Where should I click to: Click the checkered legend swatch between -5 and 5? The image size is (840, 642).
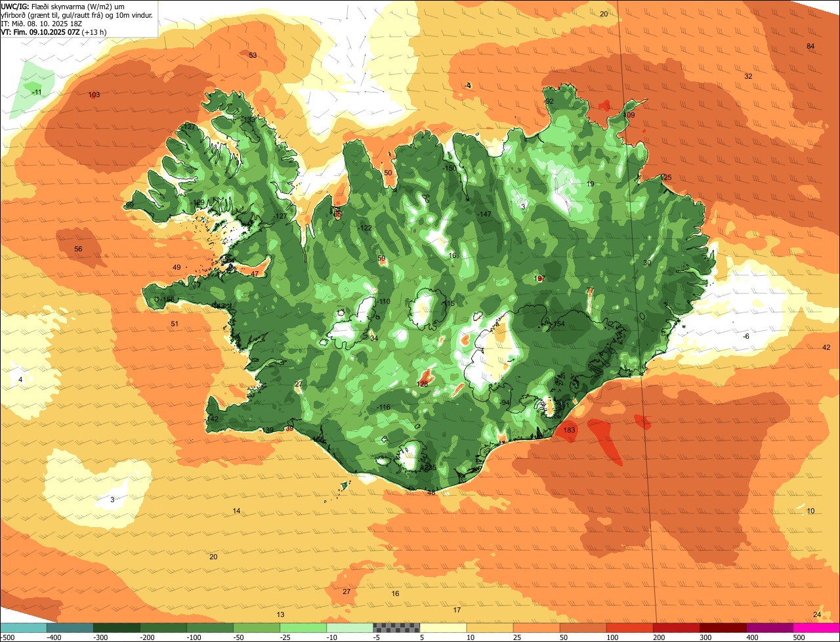point(396,628)
